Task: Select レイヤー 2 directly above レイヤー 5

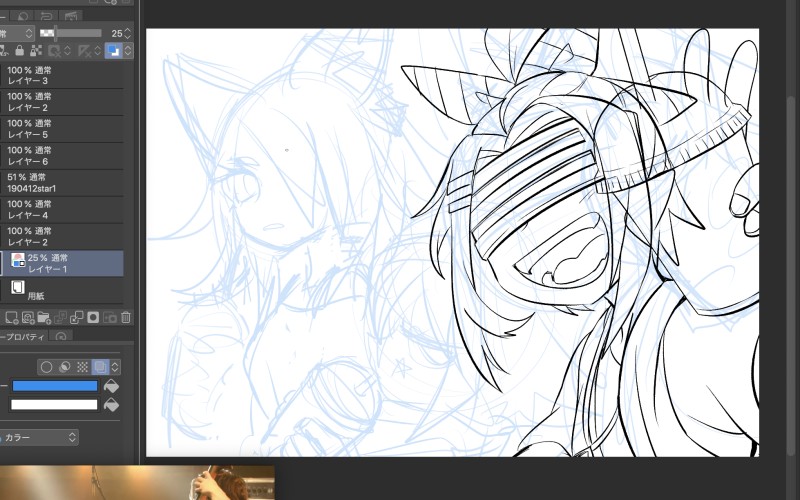Action: click(62, 102)
